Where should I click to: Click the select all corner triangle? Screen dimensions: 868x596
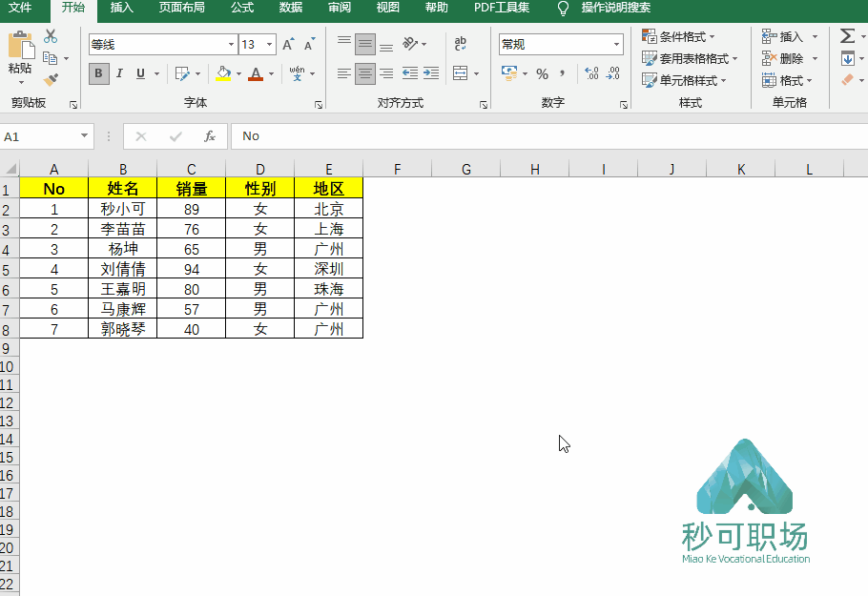coord(10,169)
